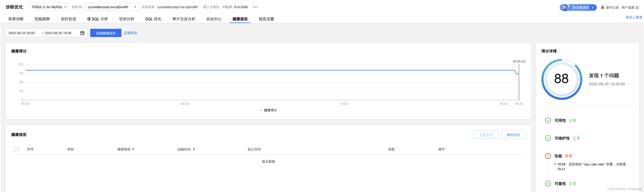
Task: Switch to the 审计日志分析 tab
Action: [x=184, y=19]
